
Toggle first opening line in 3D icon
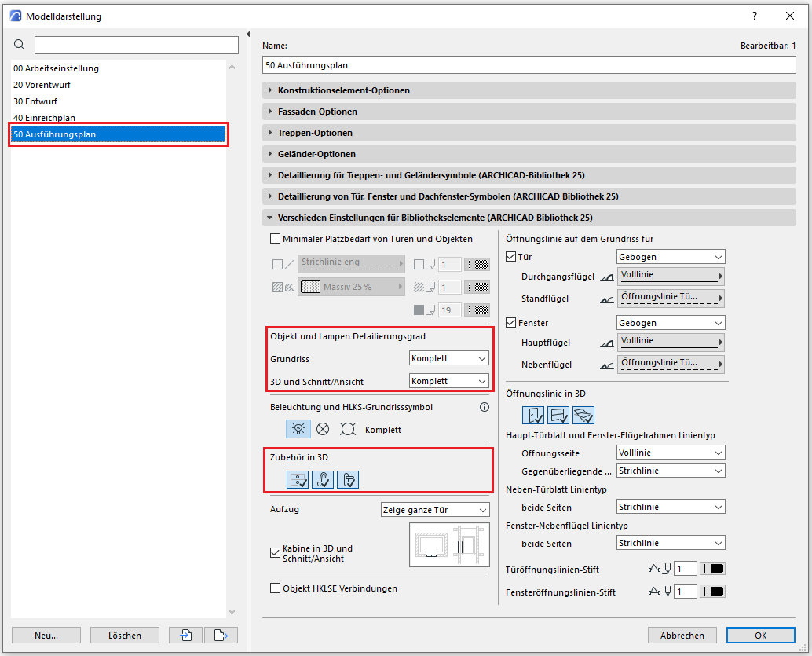coord(533,415)
